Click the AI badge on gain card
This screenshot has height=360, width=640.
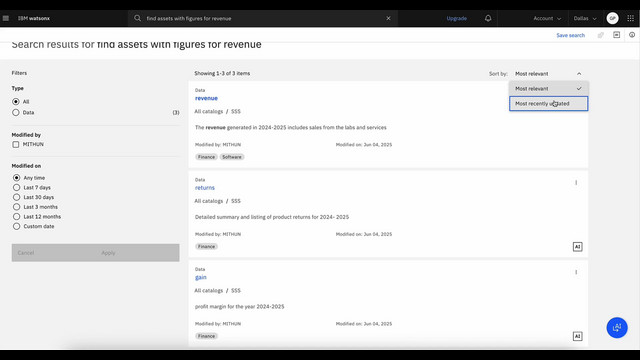pos(577,336)
